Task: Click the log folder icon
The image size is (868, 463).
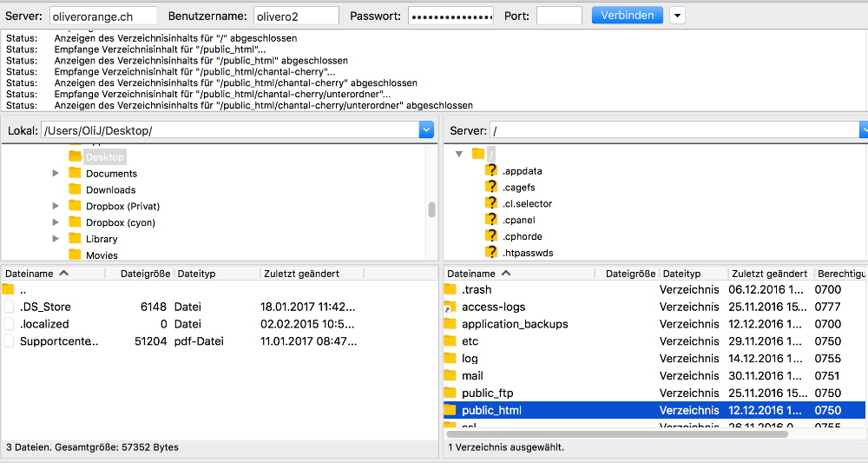Action: click(x=450, y=358)
